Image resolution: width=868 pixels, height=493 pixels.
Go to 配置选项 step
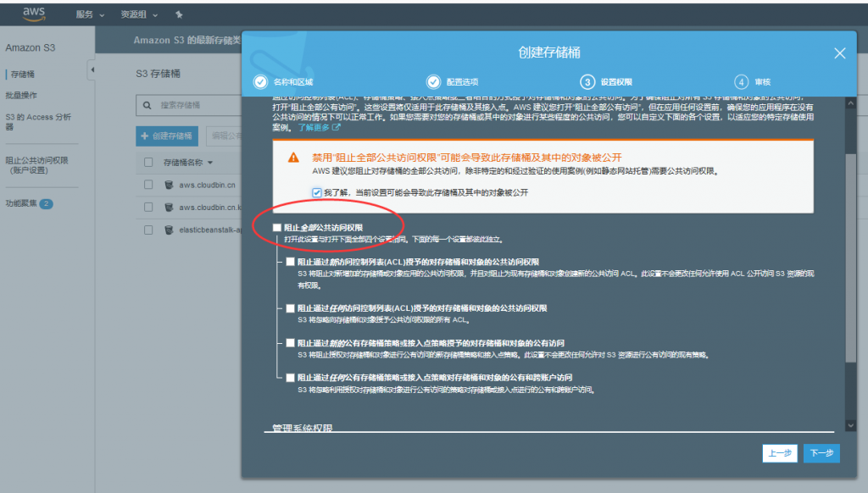click(x=462, y=82)
